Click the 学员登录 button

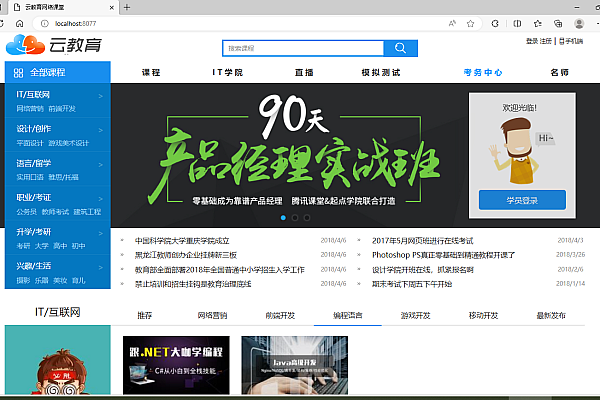pos(522,200)
